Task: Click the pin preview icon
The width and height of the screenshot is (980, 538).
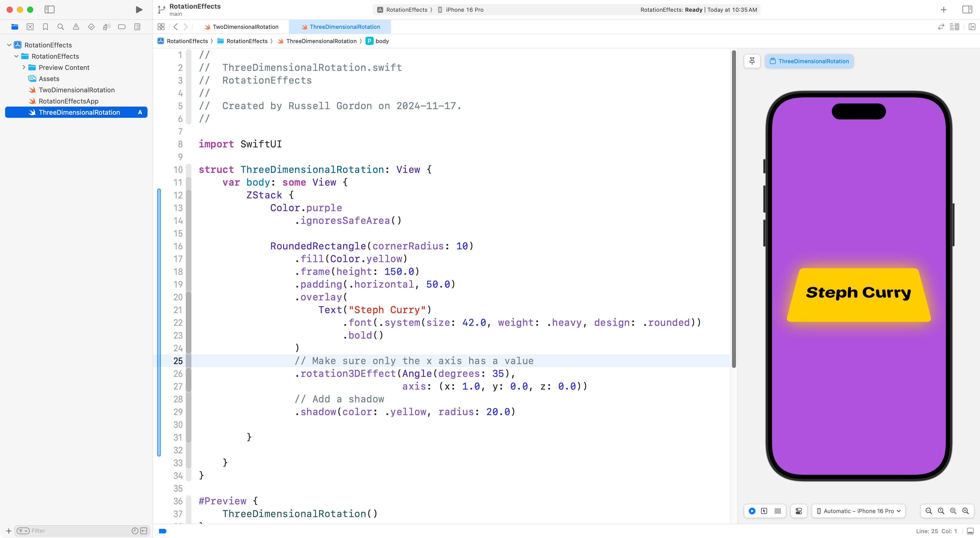Action: point(752,61)
